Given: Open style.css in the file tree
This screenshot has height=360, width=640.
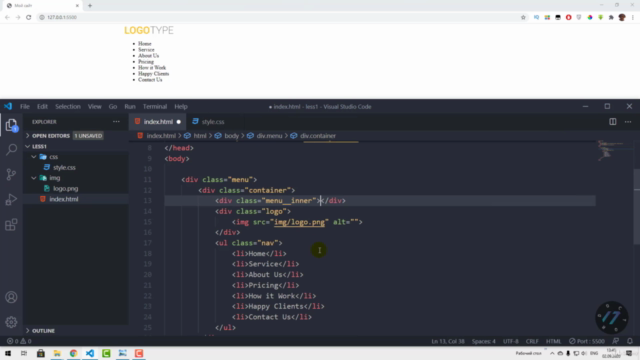Looking at the screenshot, I should 64,167.
